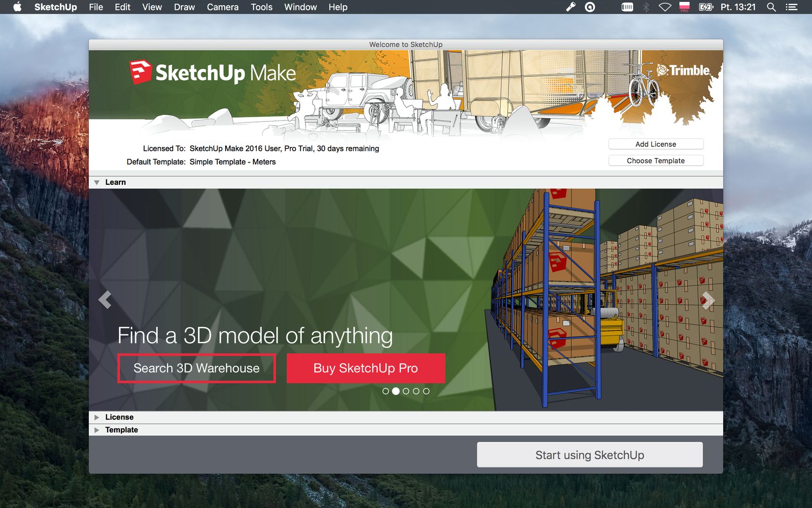
Task: Open the Apple menu
Action: [17, 7]
